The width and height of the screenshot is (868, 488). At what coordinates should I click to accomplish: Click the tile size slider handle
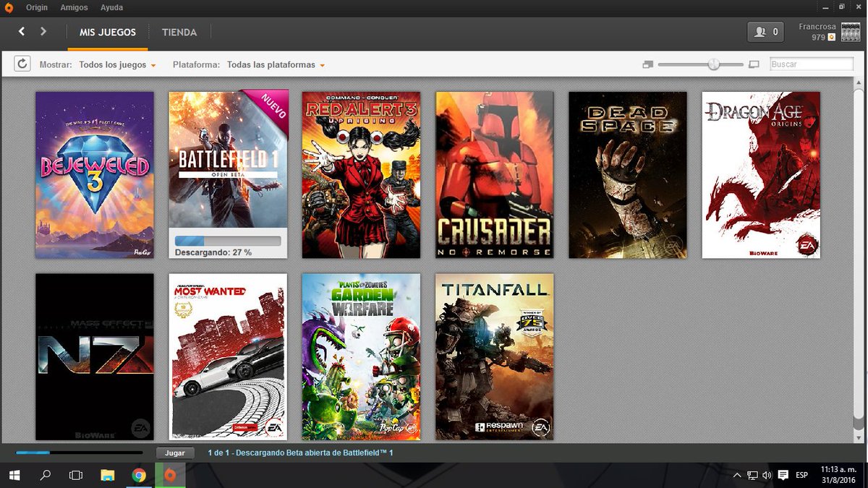(714, 64)
